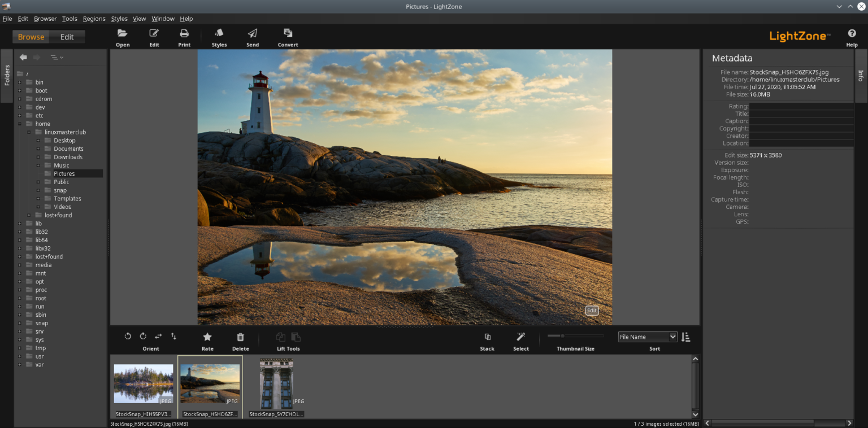Open the View menu

click(139, 19)
